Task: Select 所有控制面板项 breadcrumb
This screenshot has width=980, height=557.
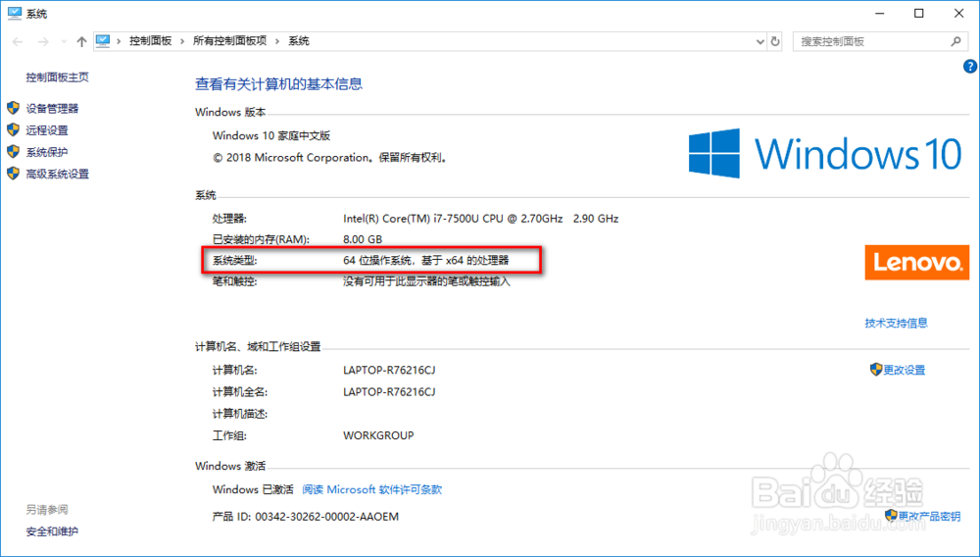Action: click(x=229, y=41)
